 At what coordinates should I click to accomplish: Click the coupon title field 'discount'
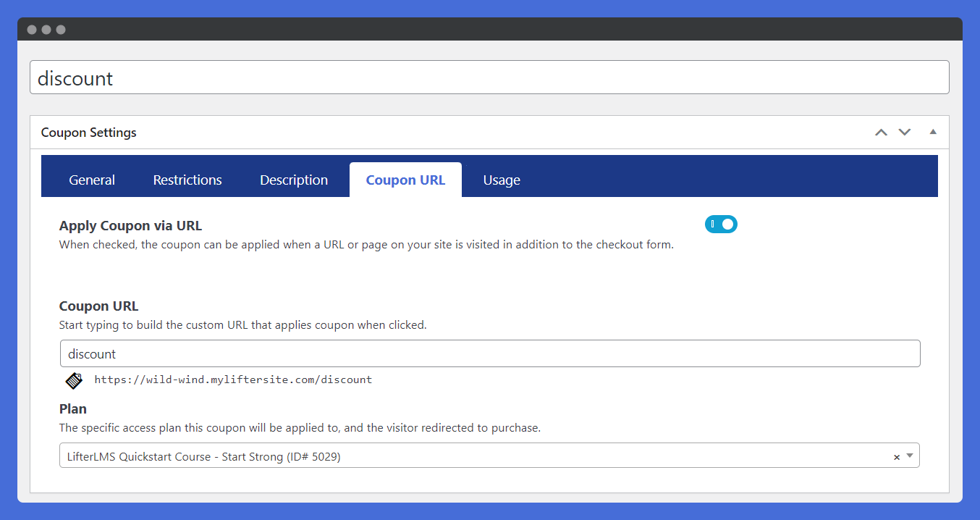coord(489,77)
